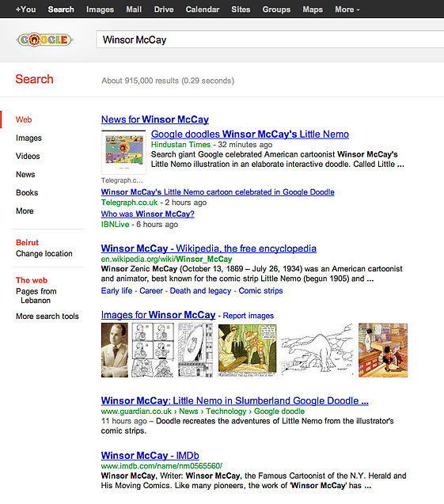Select Search in the top navigation bar

(x=61, y=9)
